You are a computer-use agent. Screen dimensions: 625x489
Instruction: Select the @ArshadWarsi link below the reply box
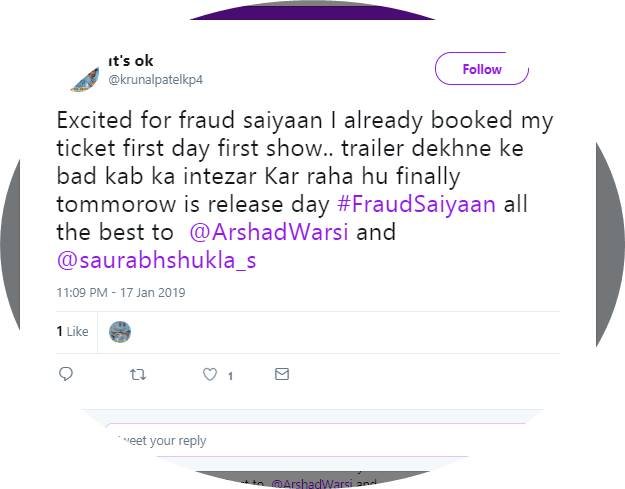point(311,484)
